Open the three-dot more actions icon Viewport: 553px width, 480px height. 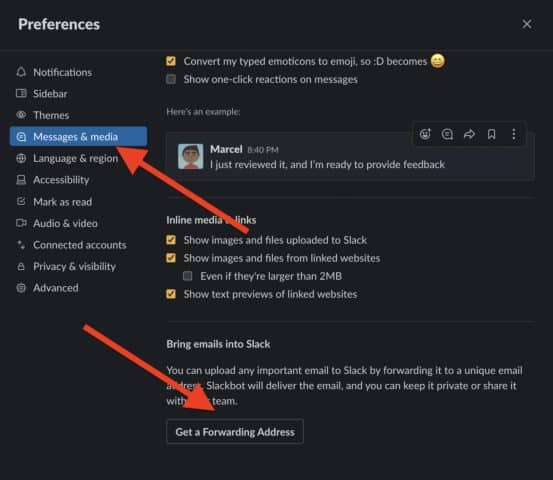[514, 134]
